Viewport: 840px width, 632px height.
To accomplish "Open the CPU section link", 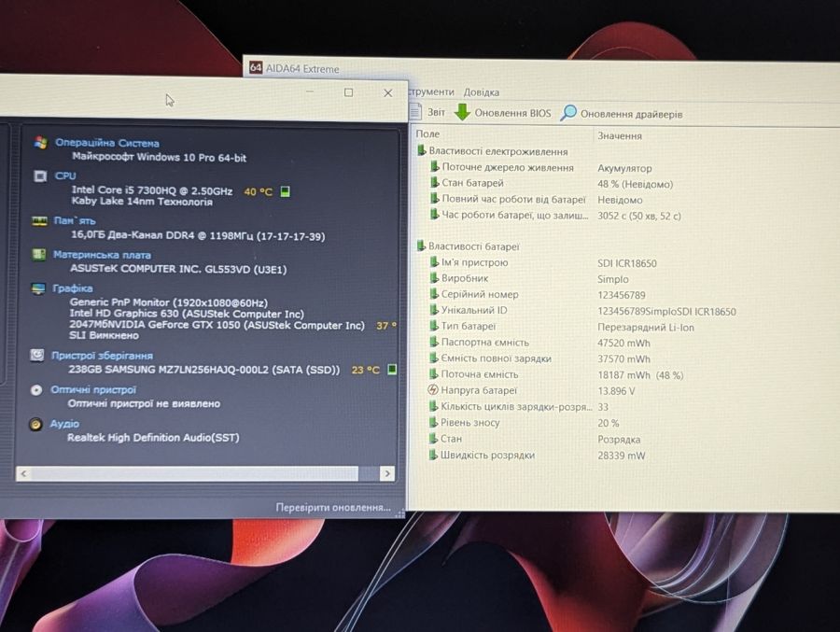I will pyautogui.click(x=65, y=176).
